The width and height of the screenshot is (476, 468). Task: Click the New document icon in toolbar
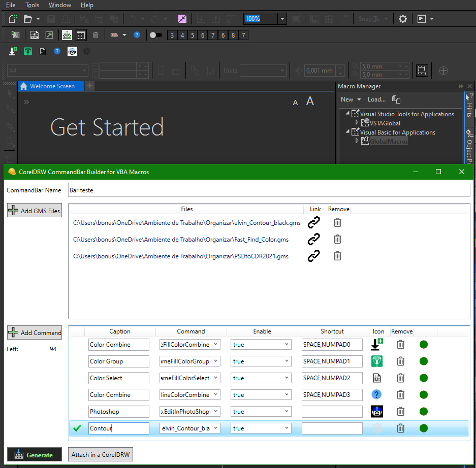(x=13, y=19)
